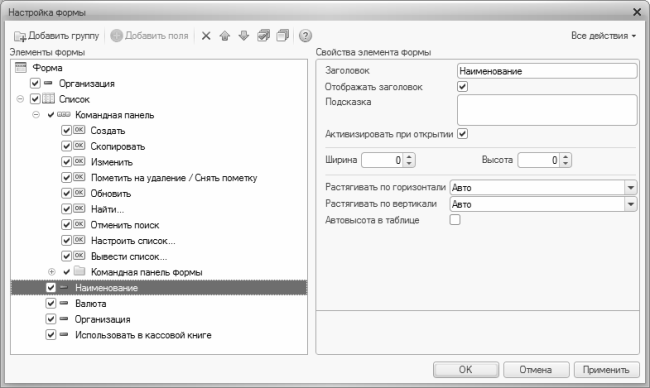Viewport: 650px width, 388px height.
Task: Click the Add group toolbar icon
Action: tap(20, 36)
